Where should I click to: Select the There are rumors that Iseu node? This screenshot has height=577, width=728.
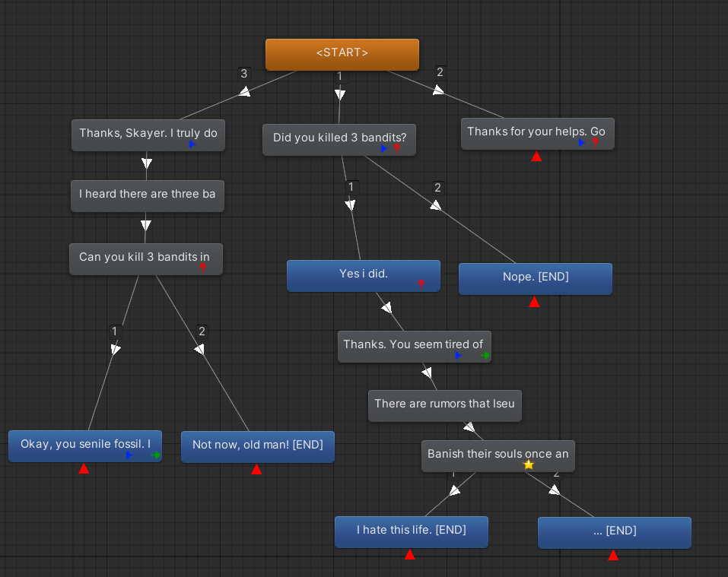[444, 404]
